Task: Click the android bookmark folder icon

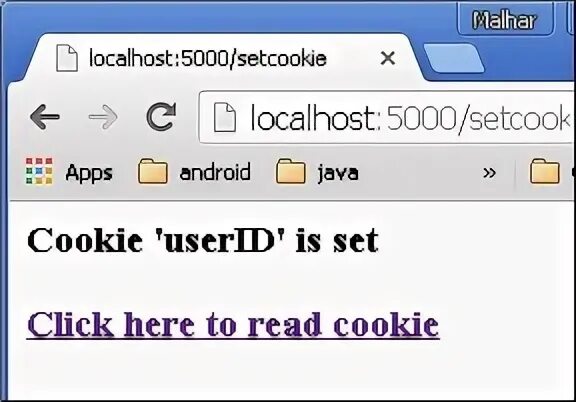Action: pos(153,171)
